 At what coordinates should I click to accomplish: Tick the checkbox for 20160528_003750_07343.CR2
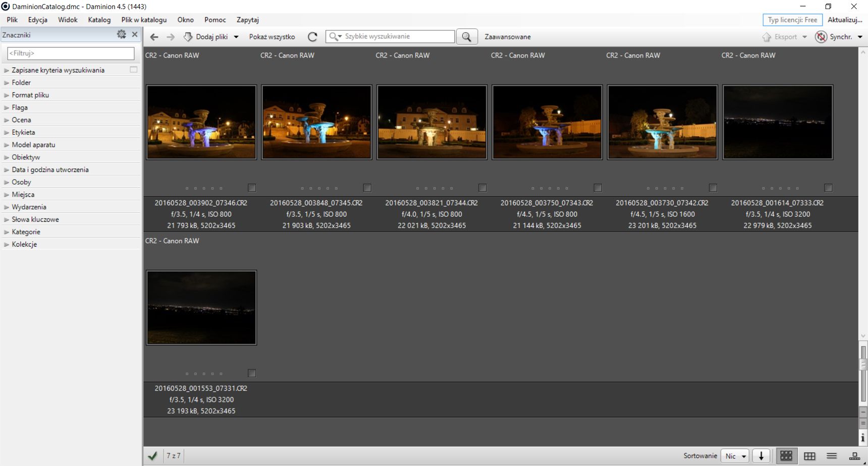[598, 188]
